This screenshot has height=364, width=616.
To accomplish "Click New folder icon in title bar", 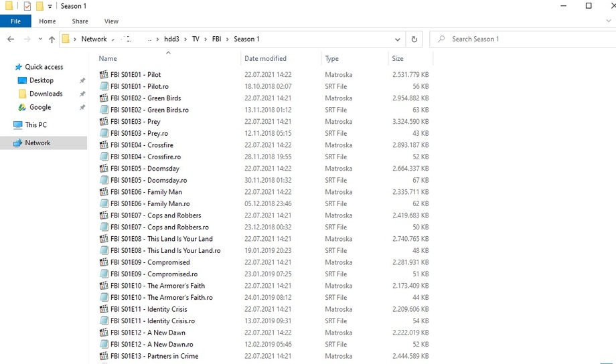I will (x=40, y=6).
